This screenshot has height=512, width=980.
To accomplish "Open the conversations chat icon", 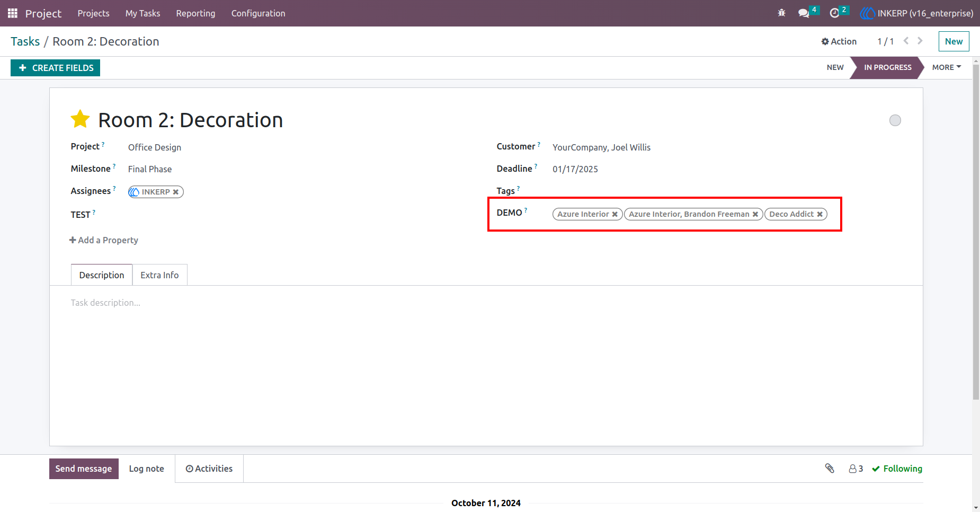I will 804,13.
